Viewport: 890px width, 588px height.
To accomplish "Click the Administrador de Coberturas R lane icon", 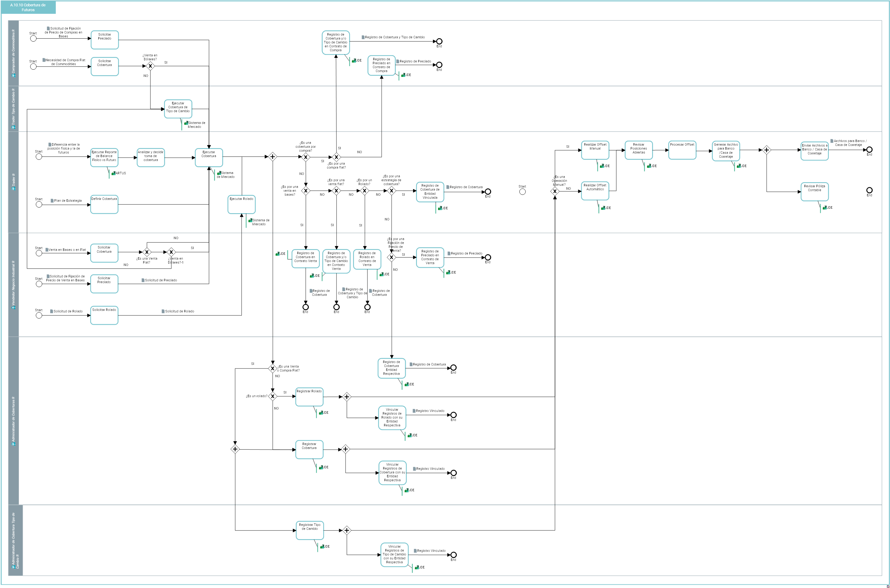I will 14,444.
